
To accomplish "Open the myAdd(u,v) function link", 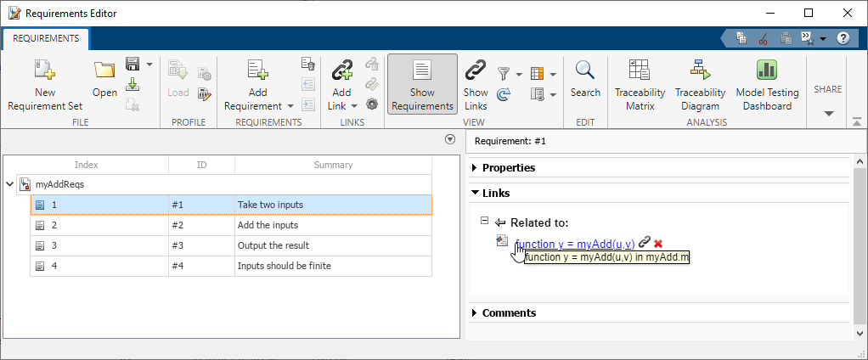I will (575, 244).
